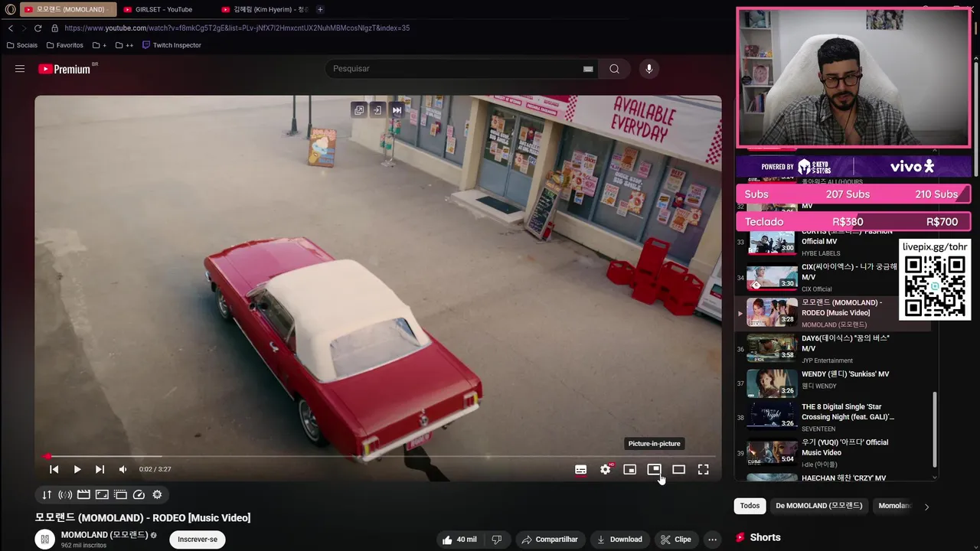Create a clip with the Clipe button
Image resolution: width=980 pixels, height=551 pixels.
point(675,540)
